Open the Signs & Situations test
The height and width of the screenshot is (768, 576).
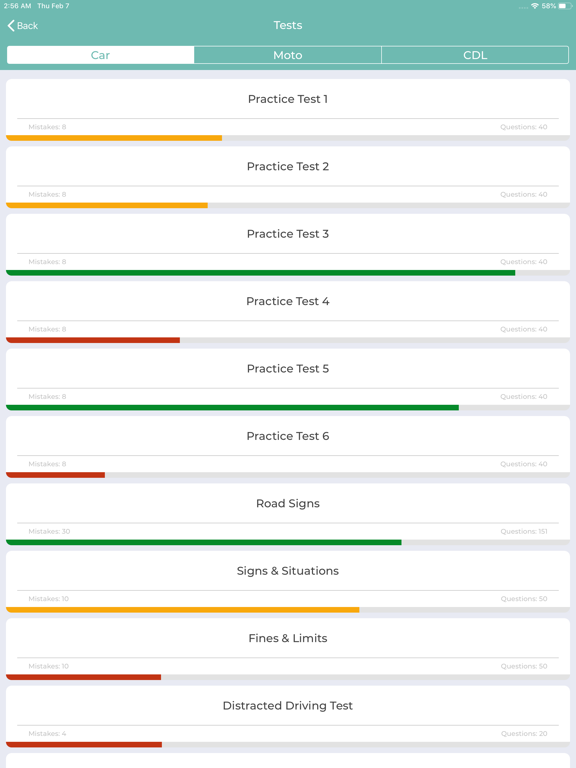click(x=288, y=582)
